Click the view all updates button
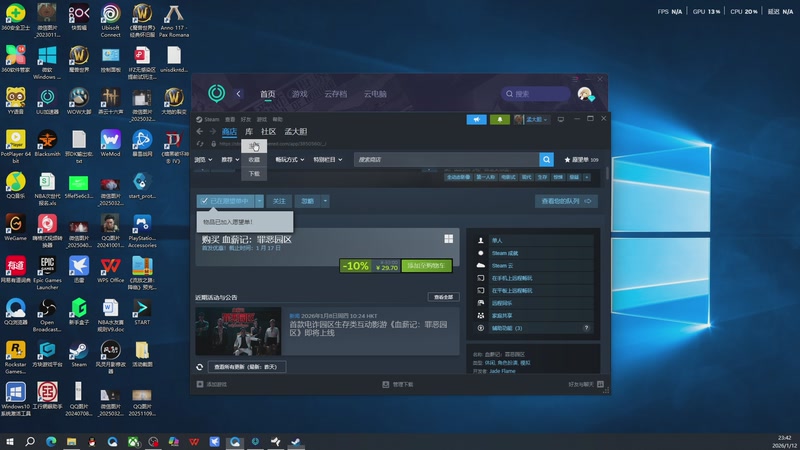This screenshot has height=450, width=800. [x=246, y=367]
